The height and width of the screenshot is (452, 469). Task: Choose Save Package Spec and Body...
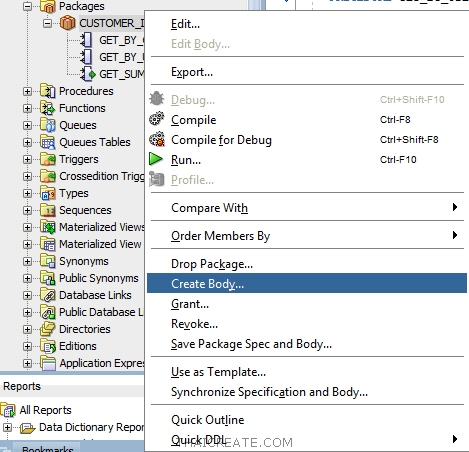(x=307, y=344)
